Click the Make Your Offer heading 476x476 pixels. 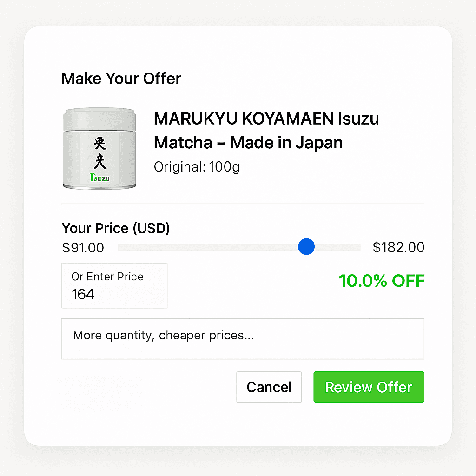(x=121, y=79)
